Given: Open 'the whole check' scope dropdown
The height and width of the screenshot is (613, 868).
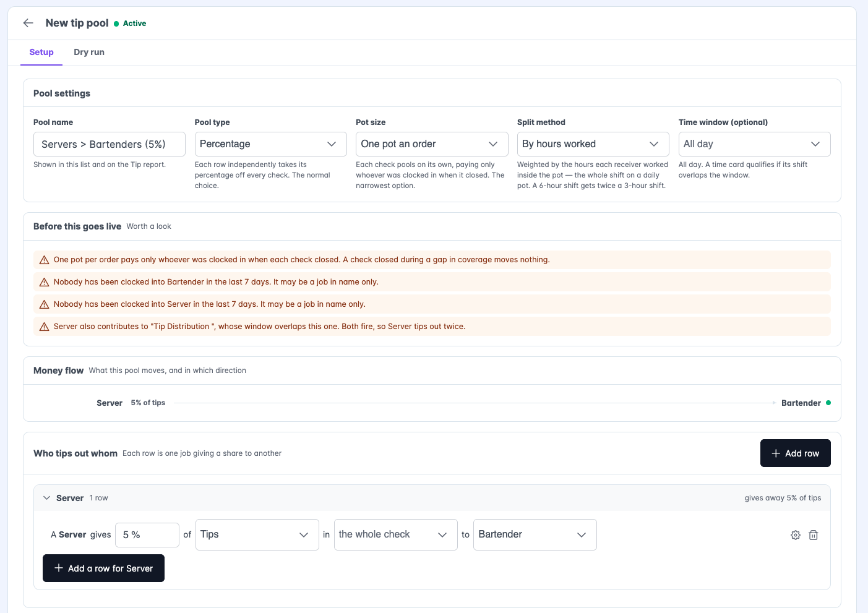Looking at the screenshot, I should [395, 534].
